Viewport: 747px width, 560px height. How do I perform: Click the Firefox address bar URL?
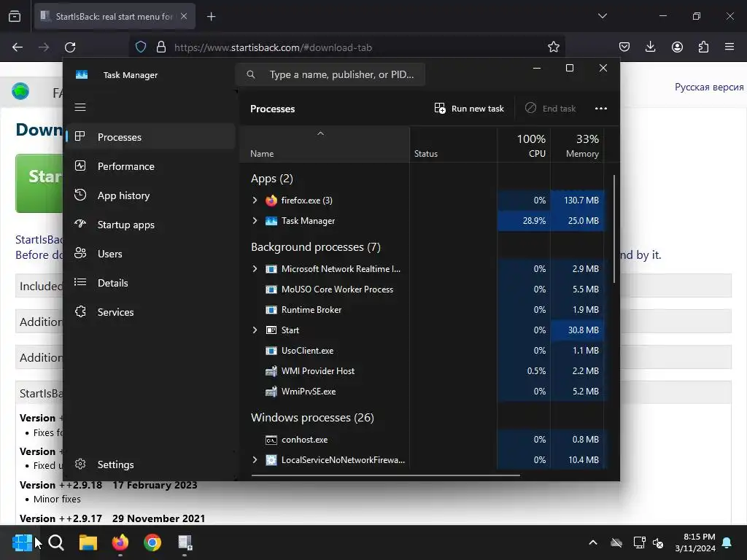pos(273,47)
